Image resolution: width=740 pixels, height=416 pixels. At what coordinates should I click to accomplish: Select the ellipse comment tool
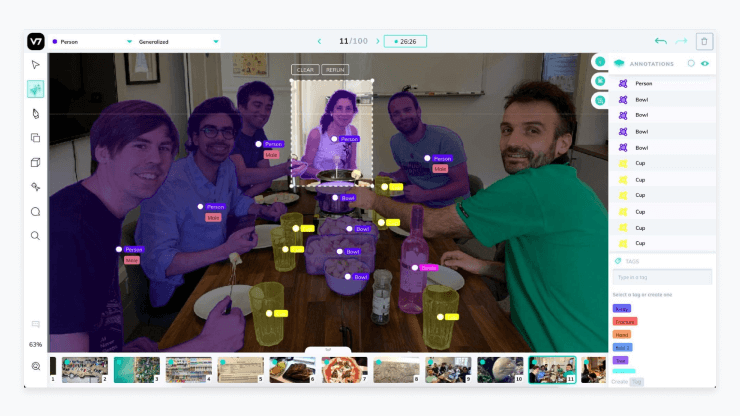coord(35,212)
